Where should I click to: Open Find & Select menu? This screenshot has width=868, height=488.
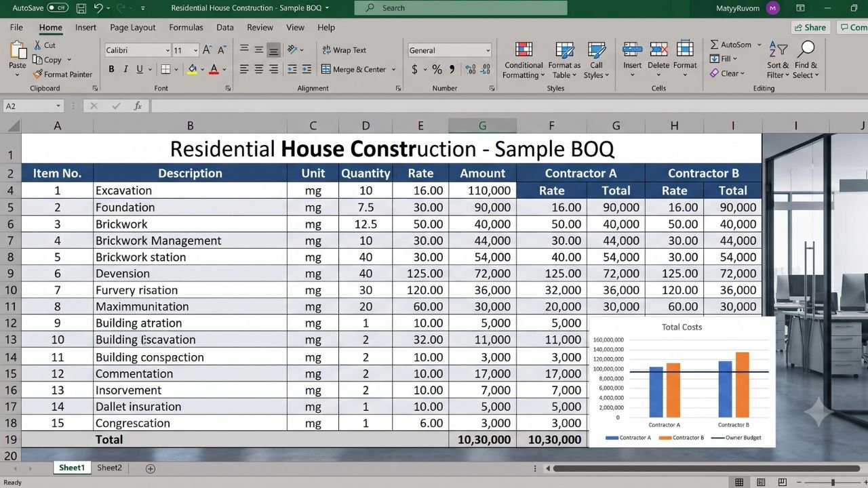pos(806,60)
